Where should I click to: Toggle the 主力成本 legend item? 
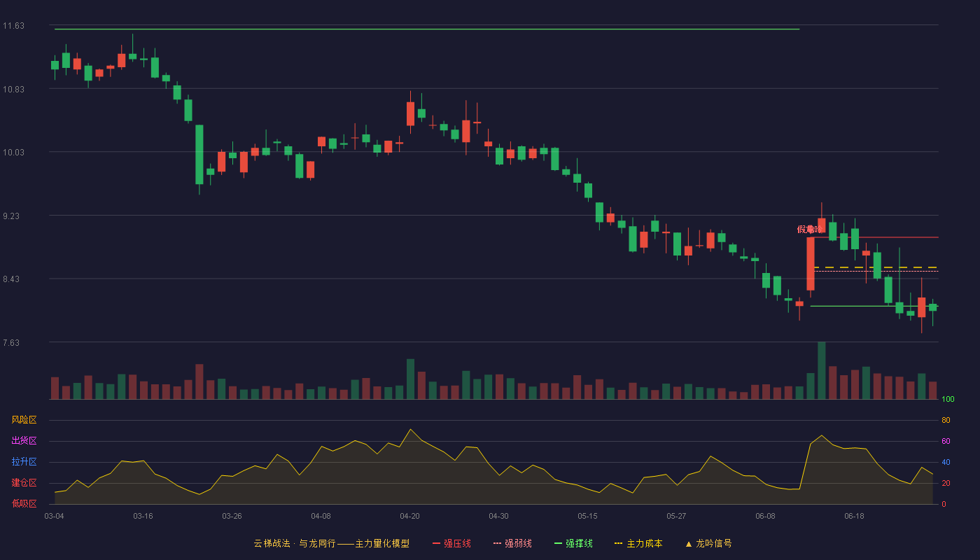click(638, 543)
